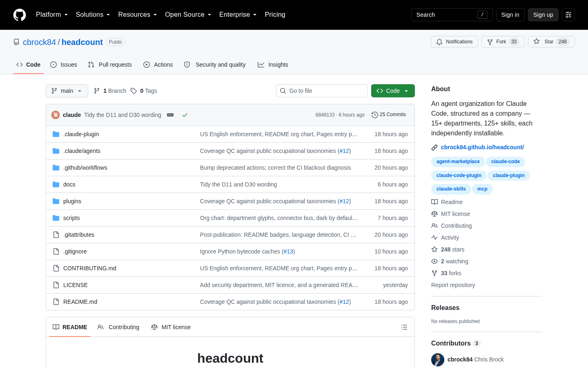Open the green Code clone dropdown
588x368 pixels.
pos(393,91)
